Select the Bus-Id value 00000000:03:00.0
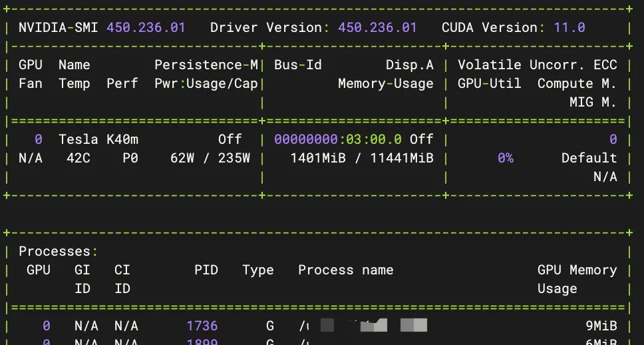The image size is (644, 345). point(337,139)
